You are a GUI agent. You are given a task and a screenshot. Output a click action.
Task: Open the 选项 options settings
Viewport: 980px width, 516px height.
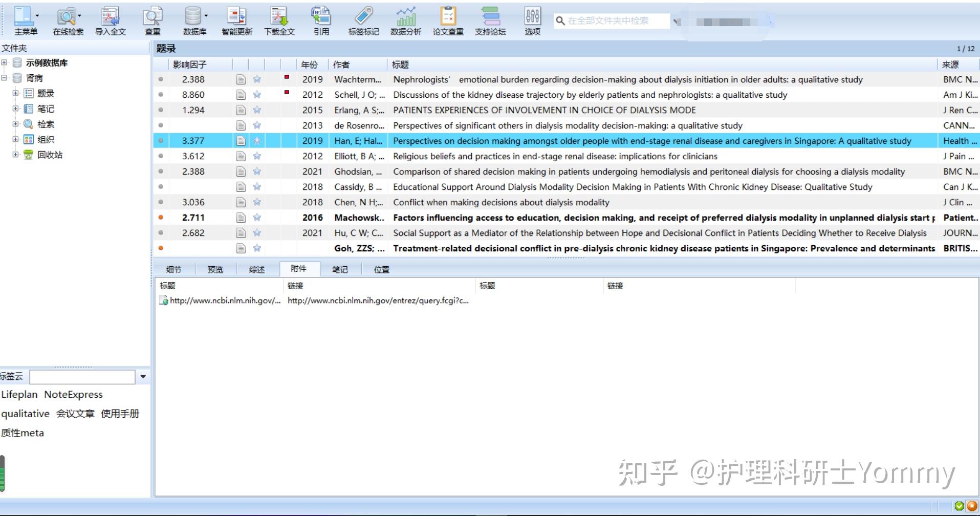pos(532,19)
